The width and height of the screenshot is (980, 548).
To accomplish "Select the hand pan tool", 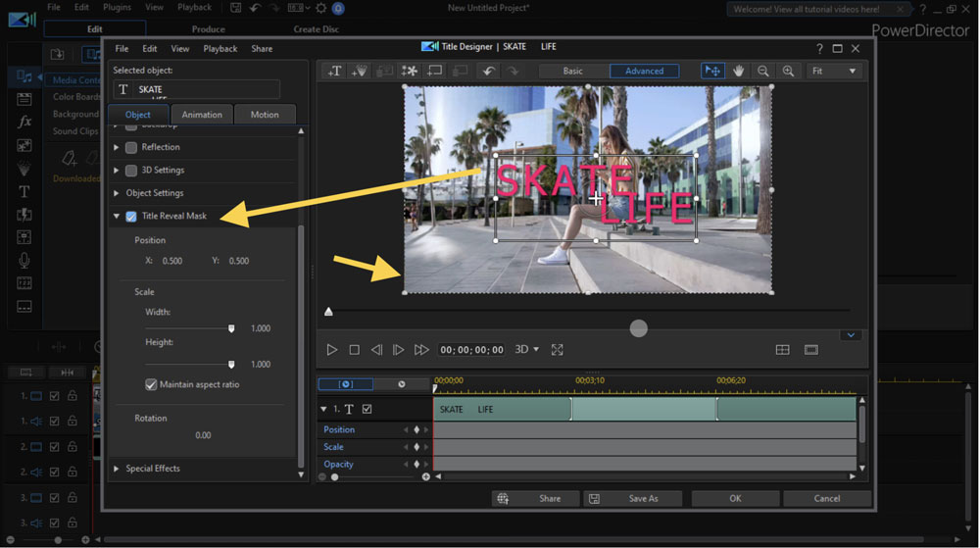I will point(739,71).
